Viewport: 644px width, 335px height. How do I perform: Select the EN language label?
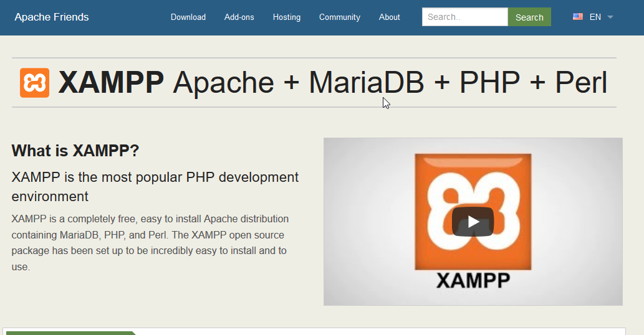point(595,17)
